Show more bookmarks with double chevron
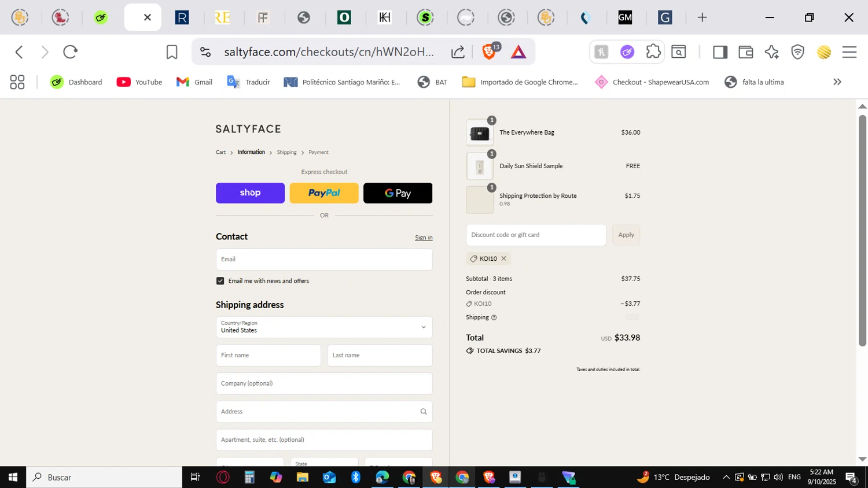The image size is (868, 488). [837, 82]
